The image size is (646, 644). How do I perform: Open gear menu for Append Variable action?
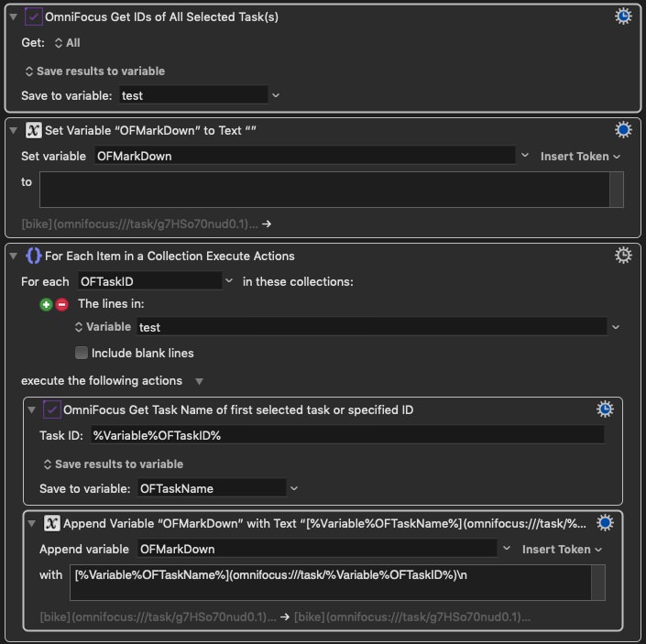[x=605, y=523]
